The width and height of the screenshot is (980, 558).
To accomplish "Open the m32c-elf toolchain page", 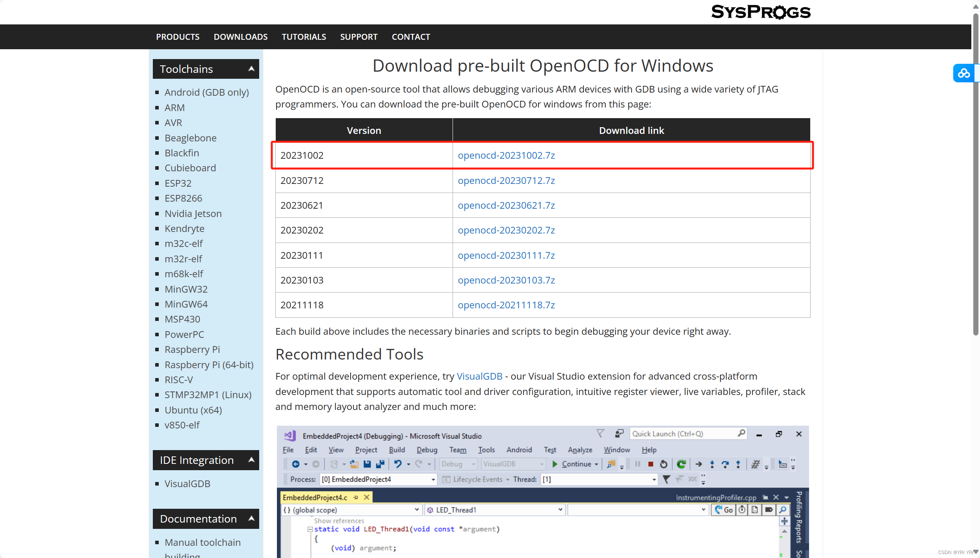I will tap(184, 243).
